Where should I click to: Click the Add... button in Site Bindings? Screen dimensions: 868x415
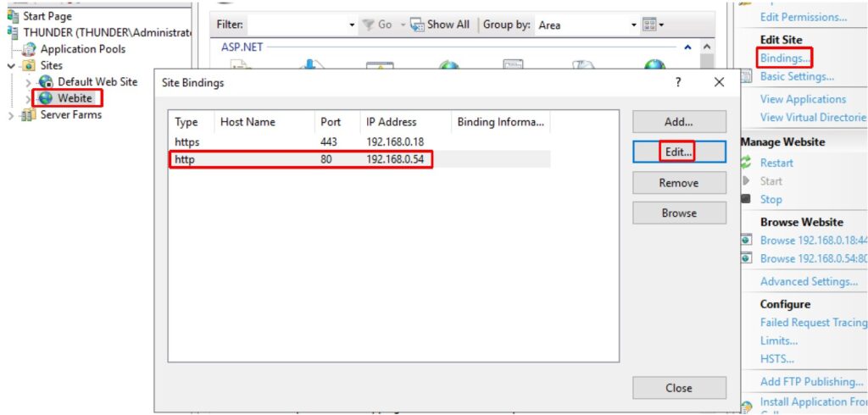[x=678, y=122]
